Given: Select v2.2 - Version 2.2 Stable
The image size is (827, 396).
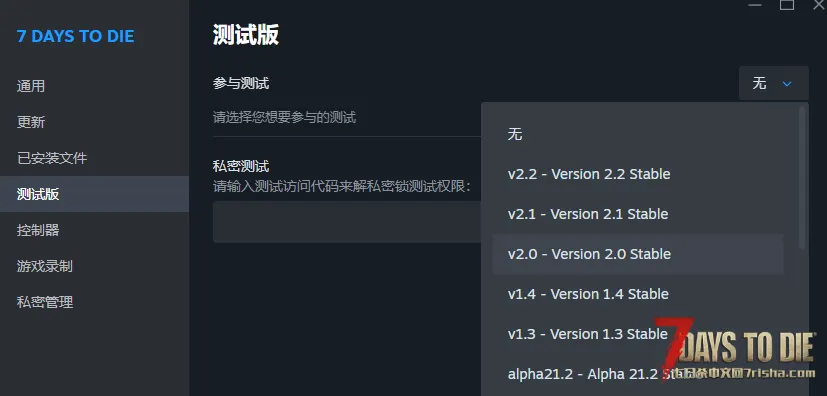Looking at the screenshot, I should click(x=638, y=174).
